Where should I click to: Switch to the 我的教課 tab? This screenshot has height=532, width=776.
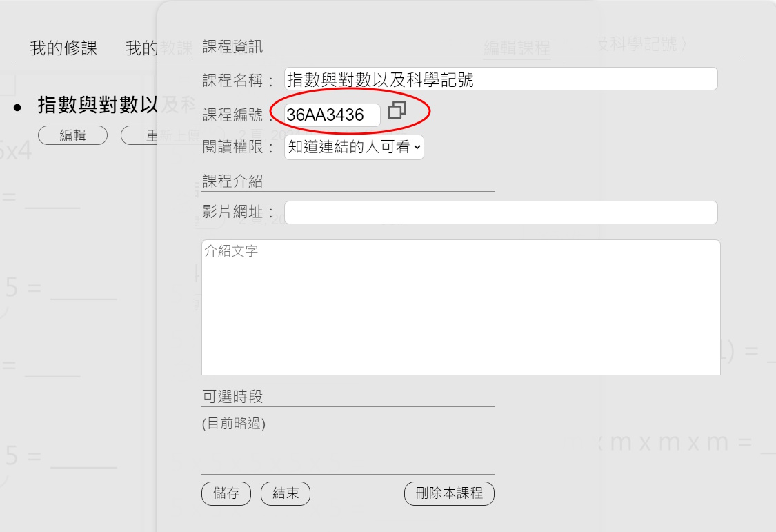click(x=159, y=48)
